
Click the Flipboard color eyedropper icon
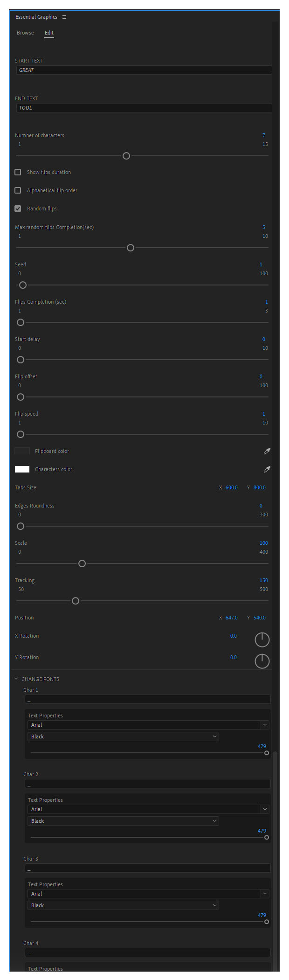267,451
